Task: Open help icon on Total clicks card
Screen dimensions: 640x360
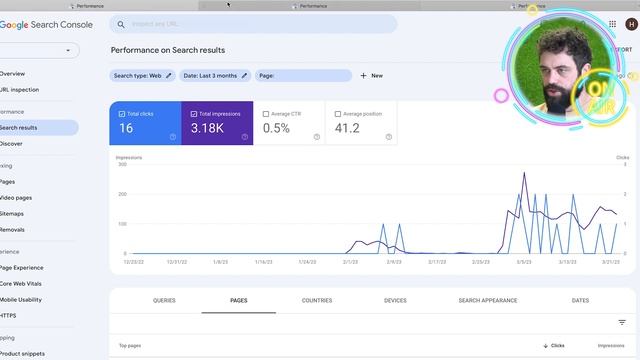Action: 173,137
